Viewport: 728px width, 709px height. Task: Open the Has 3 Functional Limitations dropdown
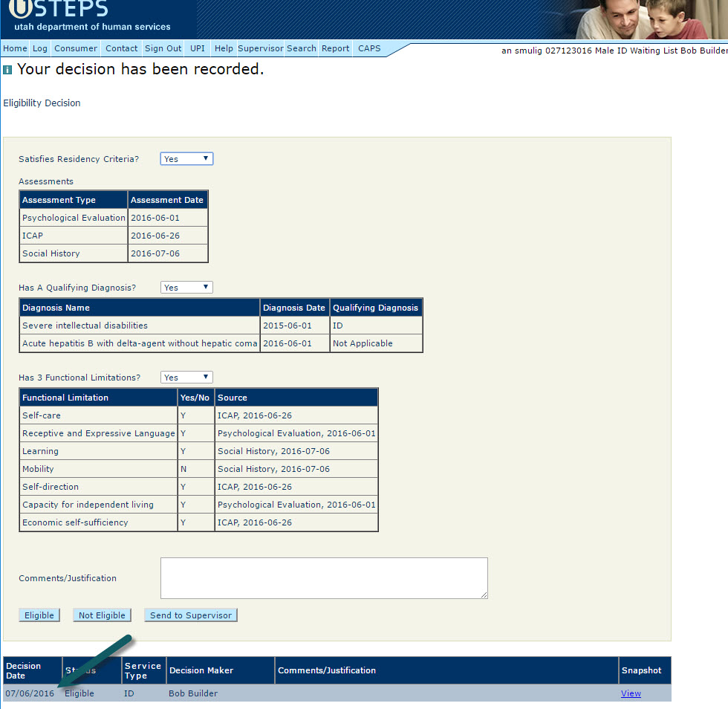(x=186, y=378)
